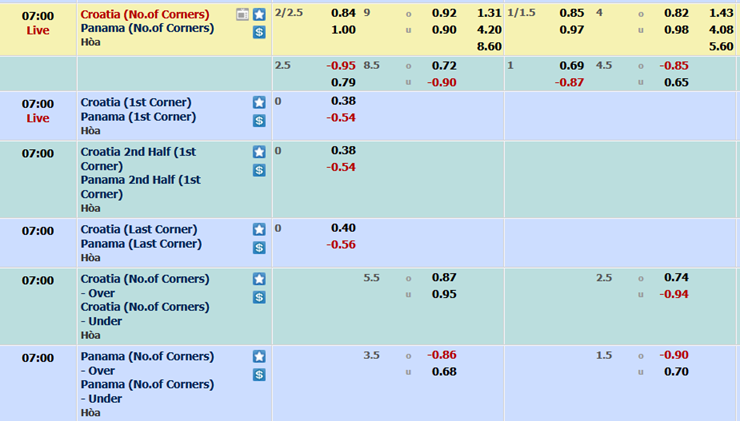Pick handicap 2.5 odds 0.79
This screenshot has width=740, height=421.
click(343, 82)
